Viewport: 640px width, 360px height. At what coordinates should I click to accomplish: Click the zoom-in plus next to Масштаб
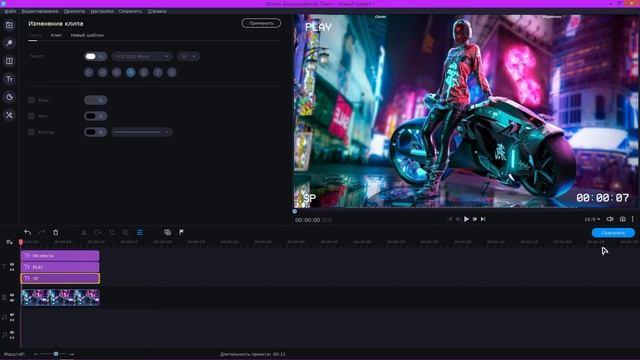(x=72, y=354)
